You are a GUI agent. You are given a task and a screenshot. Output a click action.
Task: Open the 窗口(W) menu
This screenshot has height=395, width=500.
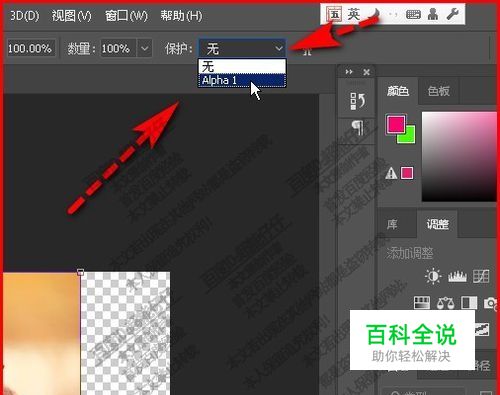(126, 16)
